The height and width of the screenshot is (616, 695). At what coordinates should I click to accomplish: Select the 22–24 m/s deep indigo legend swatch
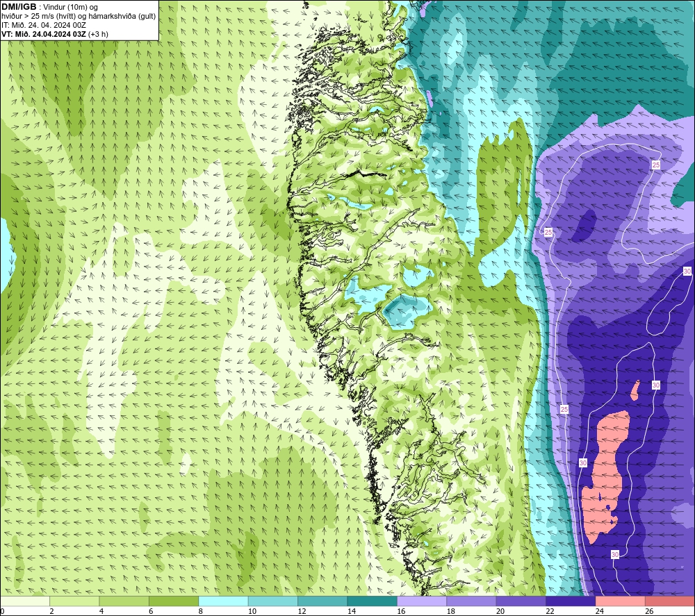571,601
